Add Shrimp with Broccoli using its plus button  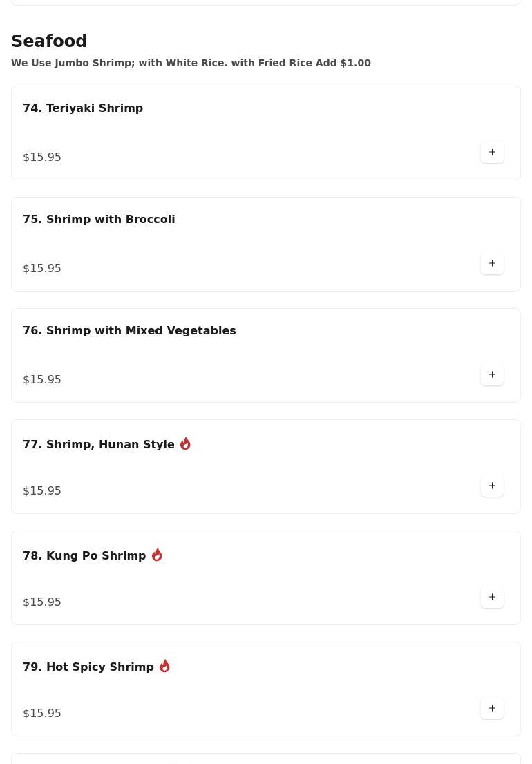492,263
